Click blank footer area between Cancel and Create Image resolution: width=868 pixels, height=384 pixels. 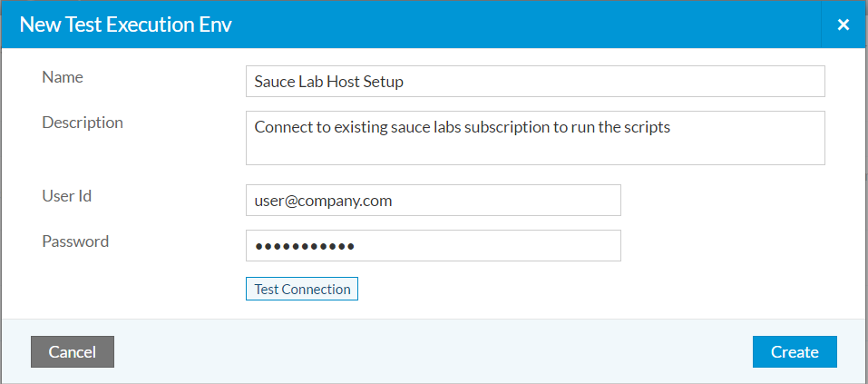pyautogui.click(x=432, y=352)
